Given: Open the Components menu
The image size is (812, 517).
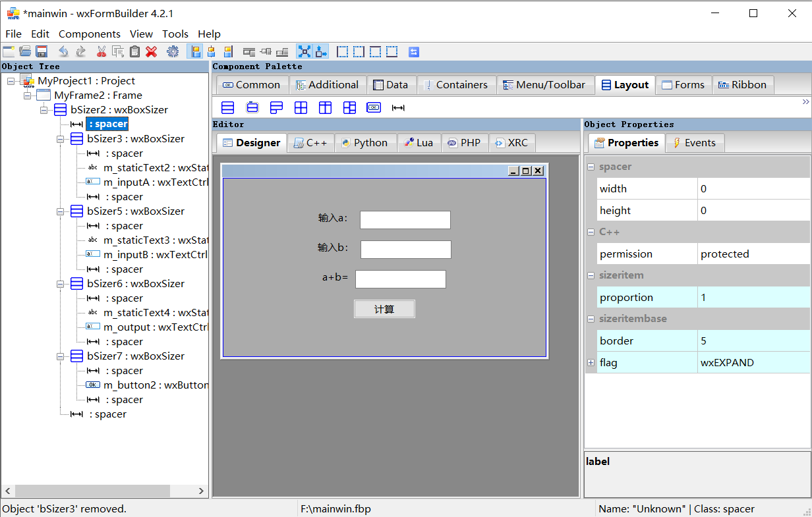Looking at the screenshot, I should pos(89,34).
